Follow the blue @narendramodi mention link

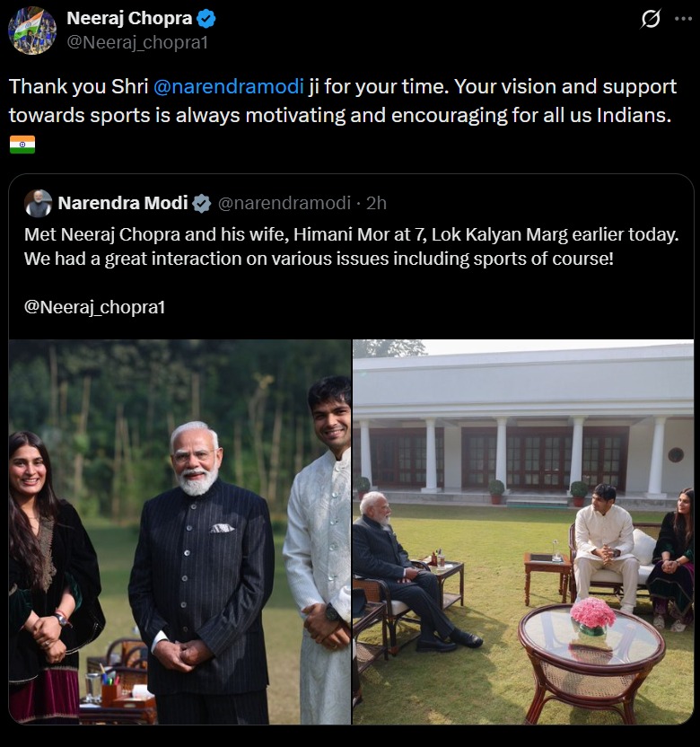(x=229, y=87)
